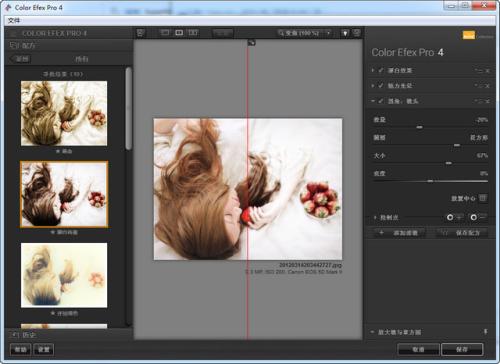Viewport: 500px width, 364px height.
Task: Open the 文件 menu
Action: (14, 21)
